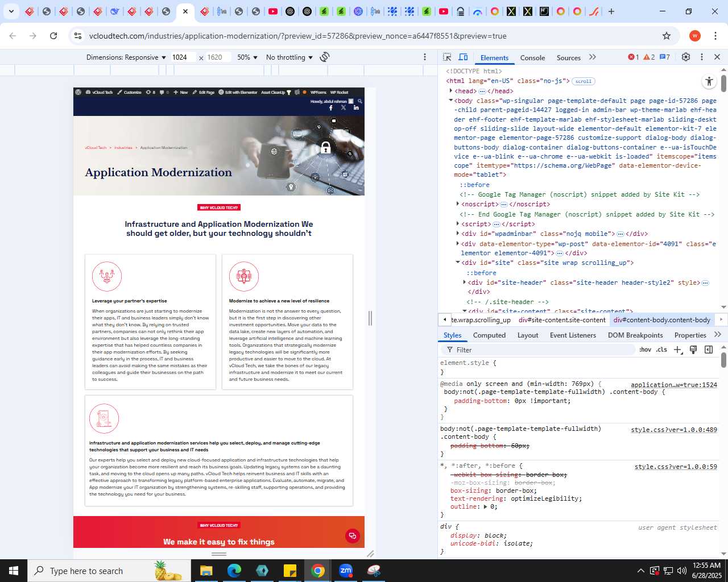The width and height of the screenshot is (728, 582).
Task: Open Zoom from the taskbar
Action: click(346, 571)
